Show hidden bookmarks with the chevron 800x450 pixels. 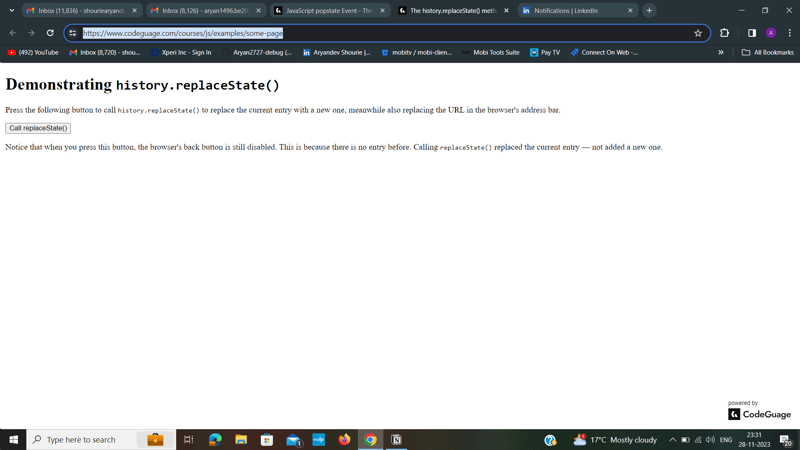point(720,53)
